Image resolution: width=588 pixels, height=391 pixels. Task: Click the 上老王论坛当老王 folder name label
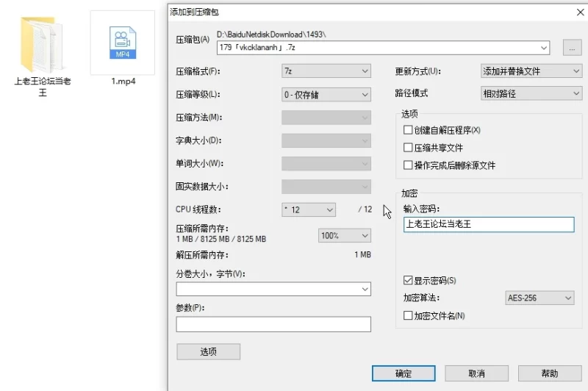(43, 87)
